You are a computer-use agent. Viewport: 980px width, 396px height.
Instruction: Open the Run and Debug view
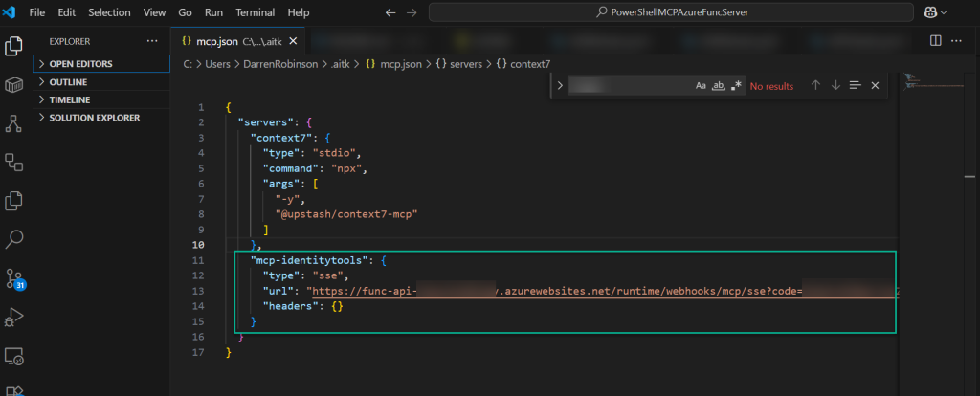pyautogui.click(x=14, y=317)
